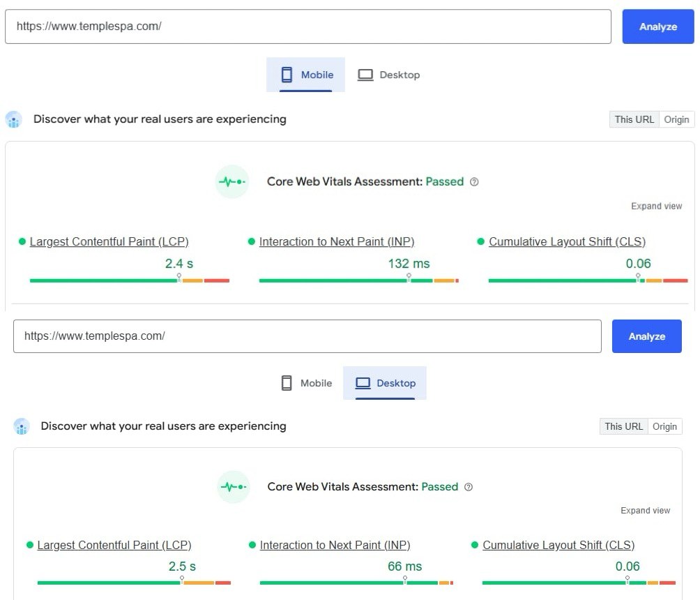Switch to Mobile tab in lower report
The width and height of the screenshot is (700, 600).
pyautogui.click(x=307, y=383)
